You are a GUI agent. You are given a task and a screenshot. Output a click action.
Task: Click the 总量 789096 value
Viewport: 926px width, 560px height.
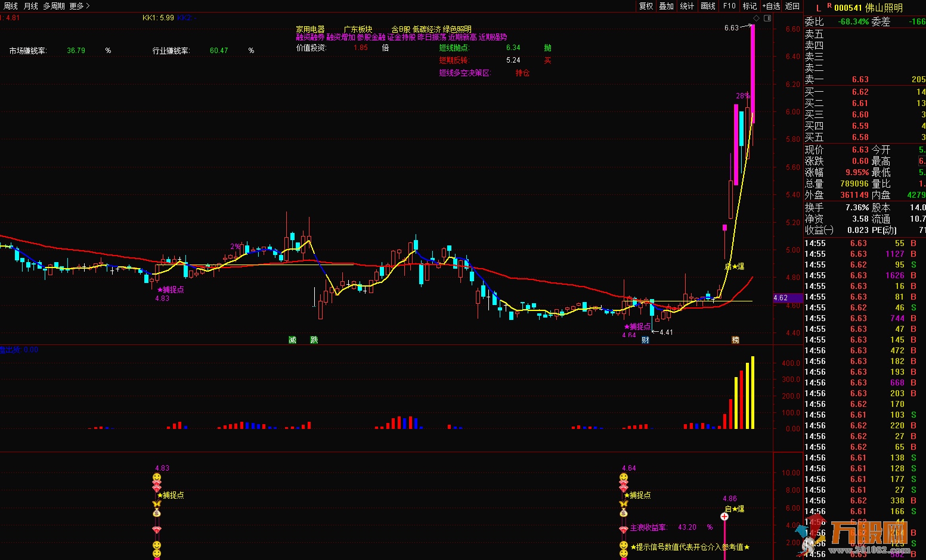pos(854,183)
